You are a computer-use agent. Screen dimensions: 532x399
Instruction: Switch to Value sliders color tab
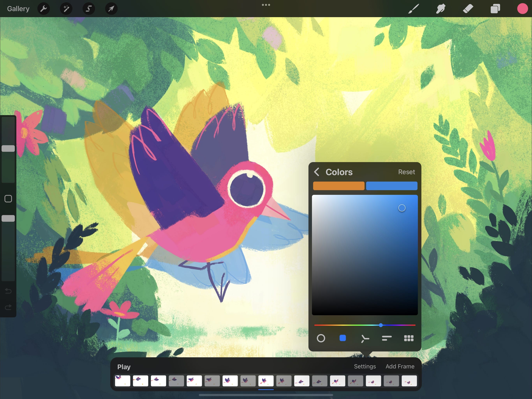click(387, 338)
